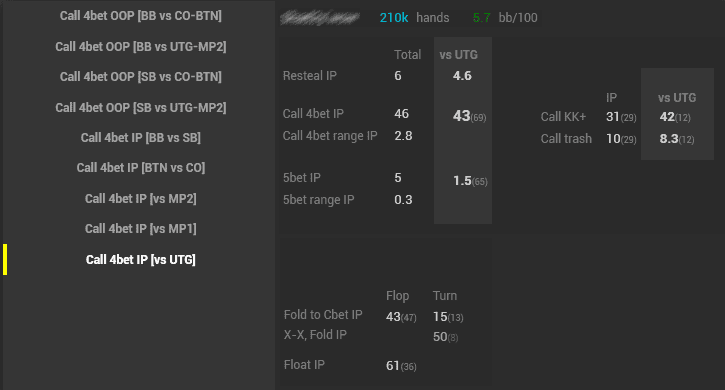725x390 pixels.
Task: Click the blurred player name
Action: click(320, 18)
